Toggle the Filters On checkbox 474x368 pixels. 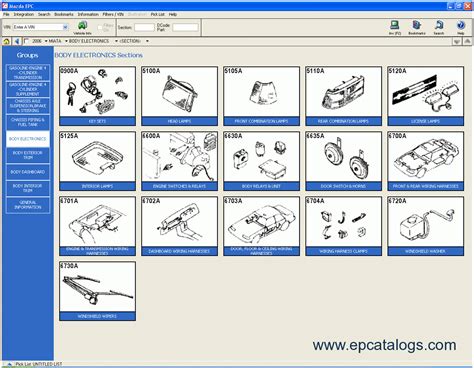click(x=100, y=28)
